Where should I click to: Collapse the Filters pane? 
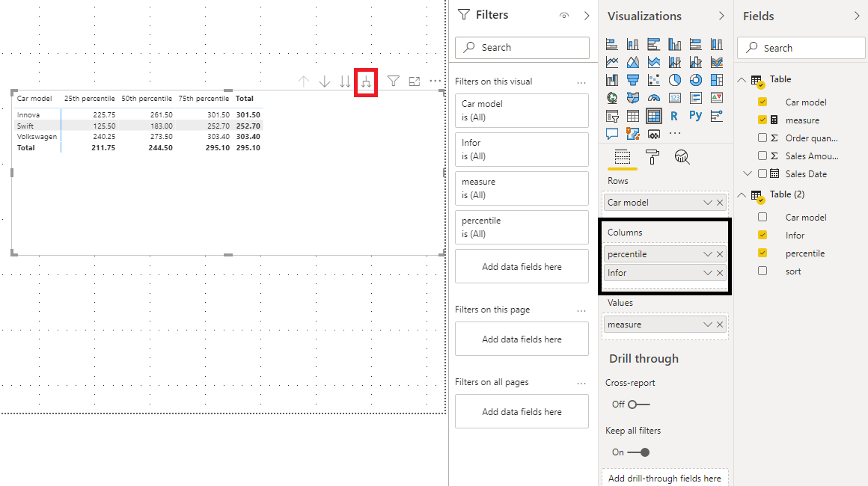(x=587, y=16)
